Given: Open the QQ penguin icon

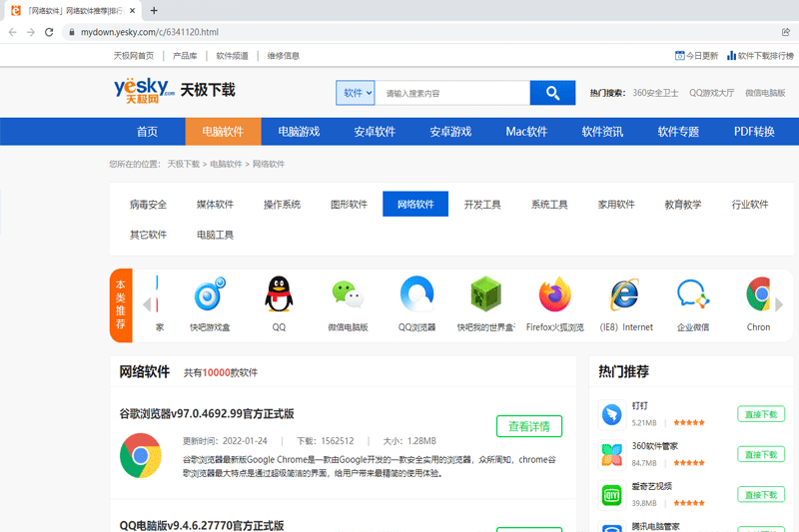Looking at the screenshot, I should tap(279, 294).
